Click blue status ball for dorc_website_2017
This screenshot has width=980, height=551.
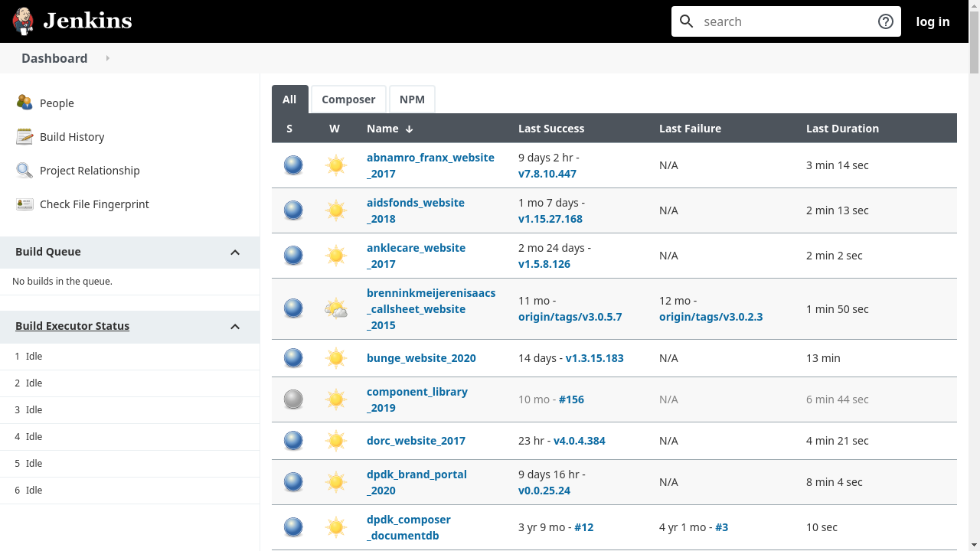click(293, 441)
